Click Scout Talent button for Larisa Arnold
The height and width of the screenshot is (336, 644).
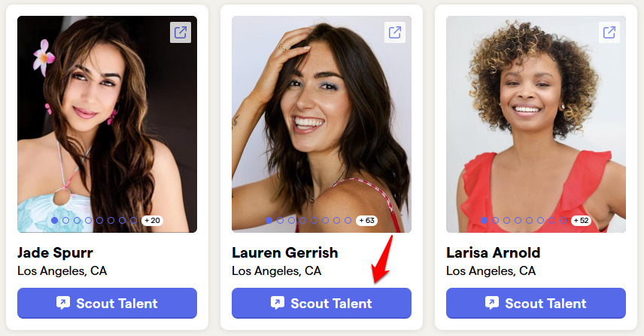coord(536,303)
